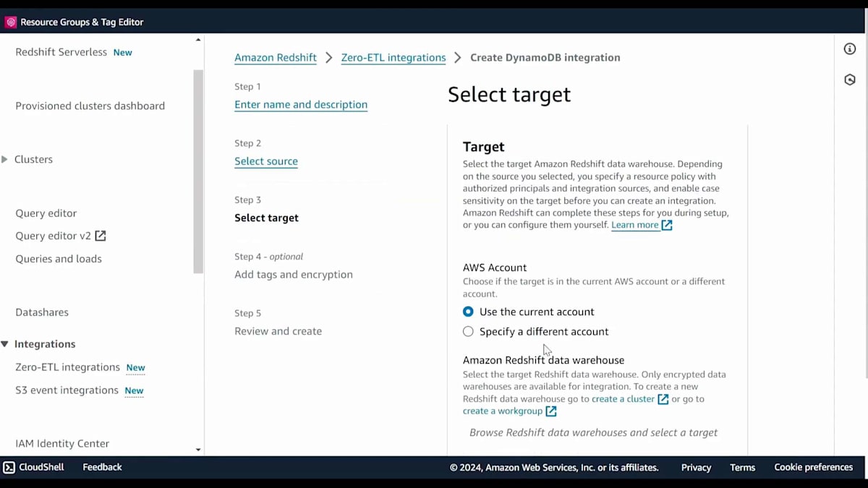Open IAM Identity Center in sidebar
The image size is (868, 488).
coord(62,444)
